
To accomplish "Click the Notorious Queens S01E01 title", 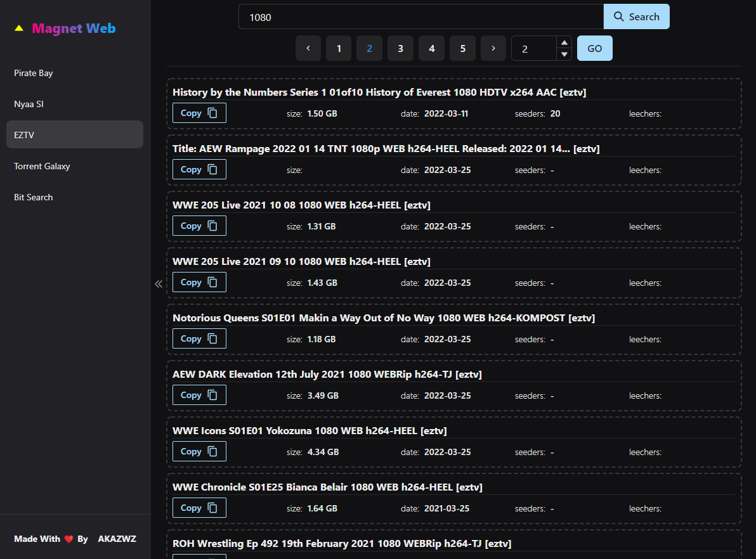I will point(384,318).
